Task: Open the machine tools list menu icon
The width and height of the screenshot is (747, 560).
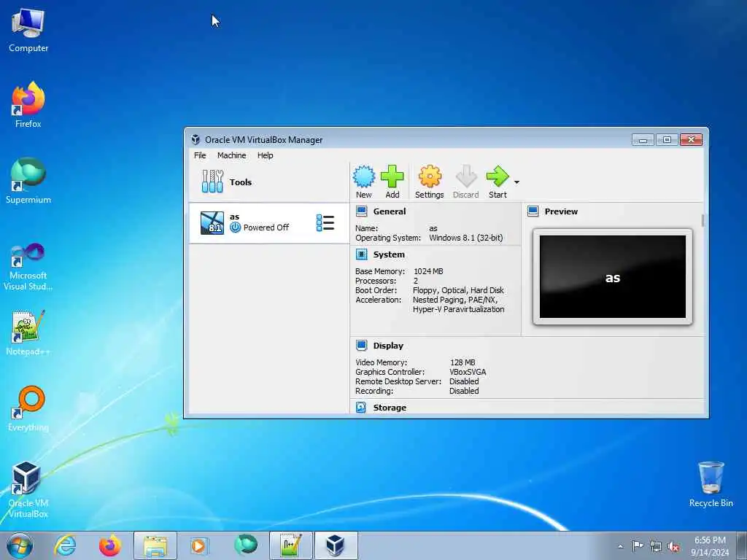Action: tap(325, 223)
